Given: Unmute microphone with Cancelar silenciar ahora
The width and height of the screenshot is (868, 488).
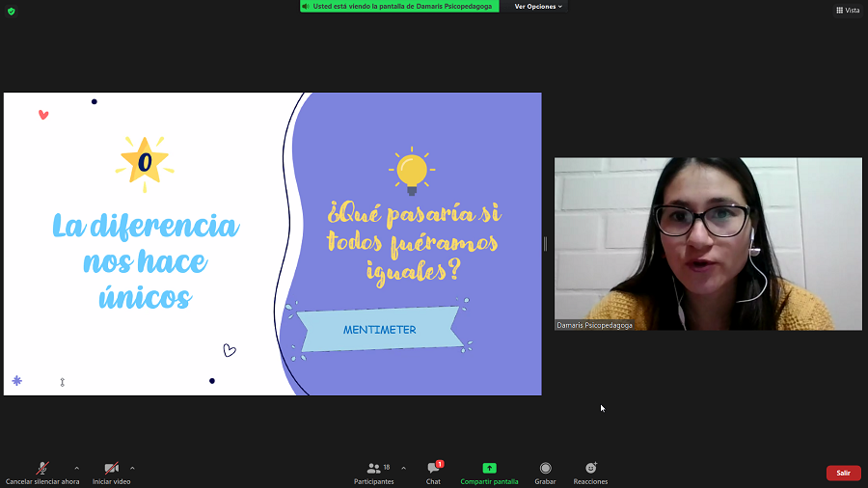Looking at the screenshot, I should [x=42, y=474].
